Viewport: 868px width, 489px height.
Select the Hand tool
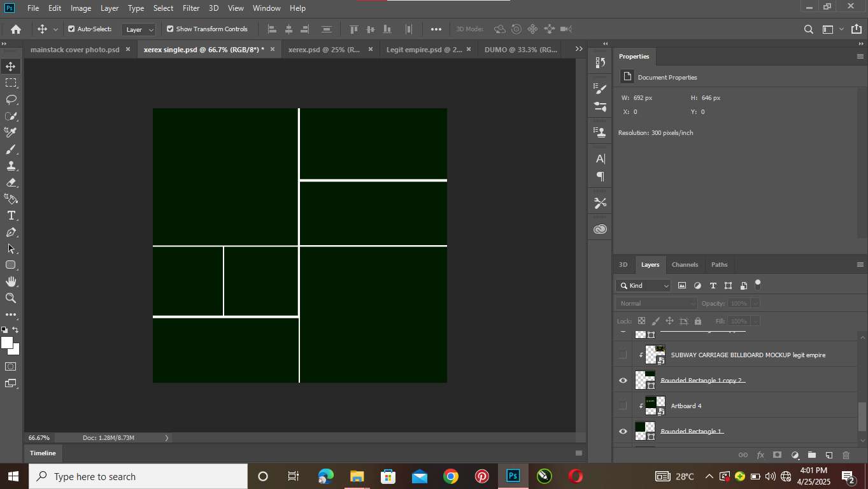pyautogui.click(x=11, y=281)
